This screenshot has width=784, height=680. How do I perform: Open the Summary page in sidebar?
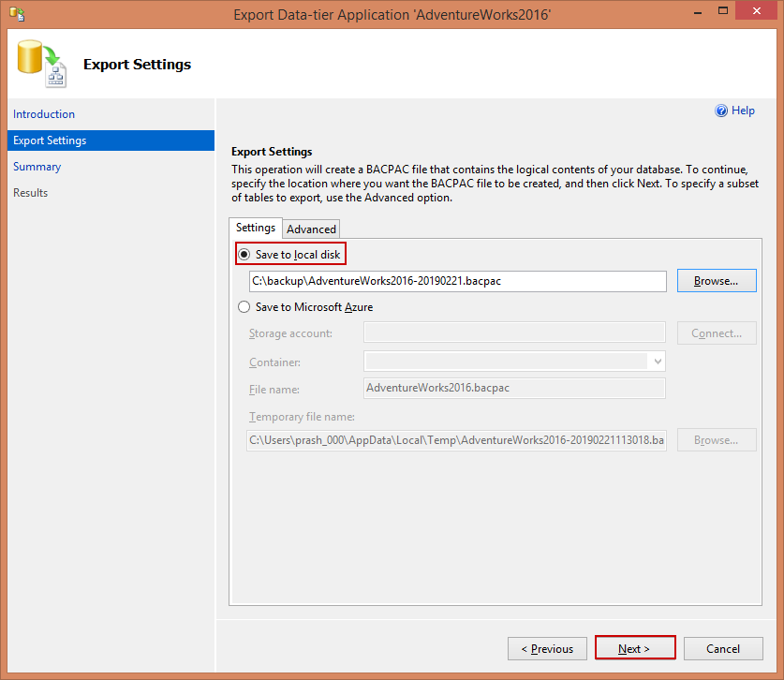click(x=37, y=167)
